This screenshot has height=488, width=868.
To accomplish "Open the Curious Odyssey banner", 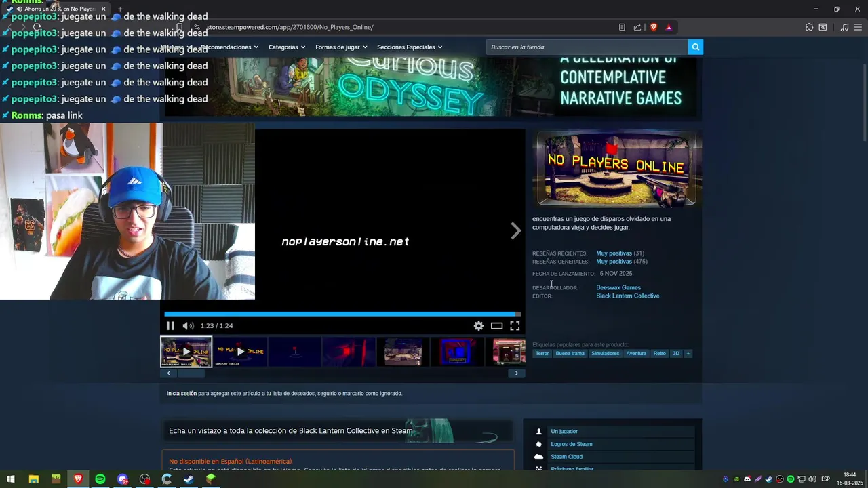I will [431, 87].
